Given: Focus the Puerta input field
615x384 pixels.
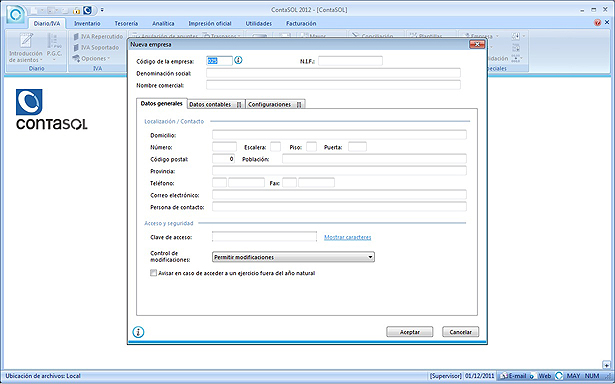Looking at the screenshot, I should (357, 147).
